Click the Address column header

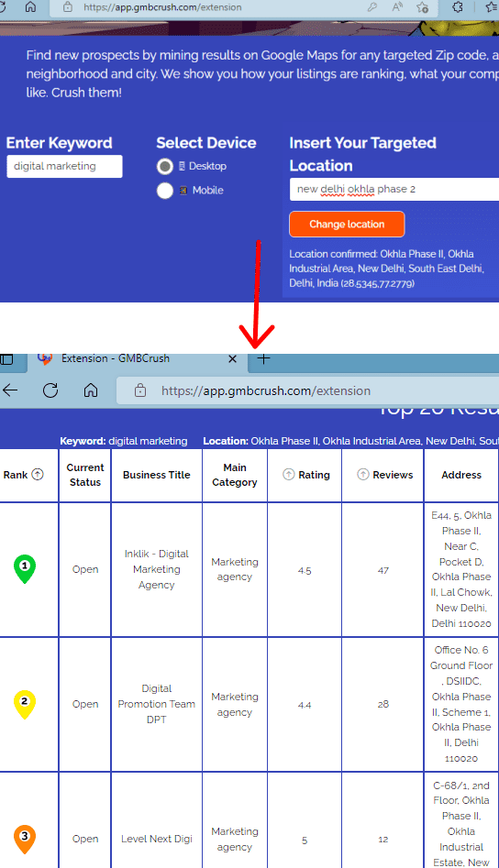coord(461,475)
